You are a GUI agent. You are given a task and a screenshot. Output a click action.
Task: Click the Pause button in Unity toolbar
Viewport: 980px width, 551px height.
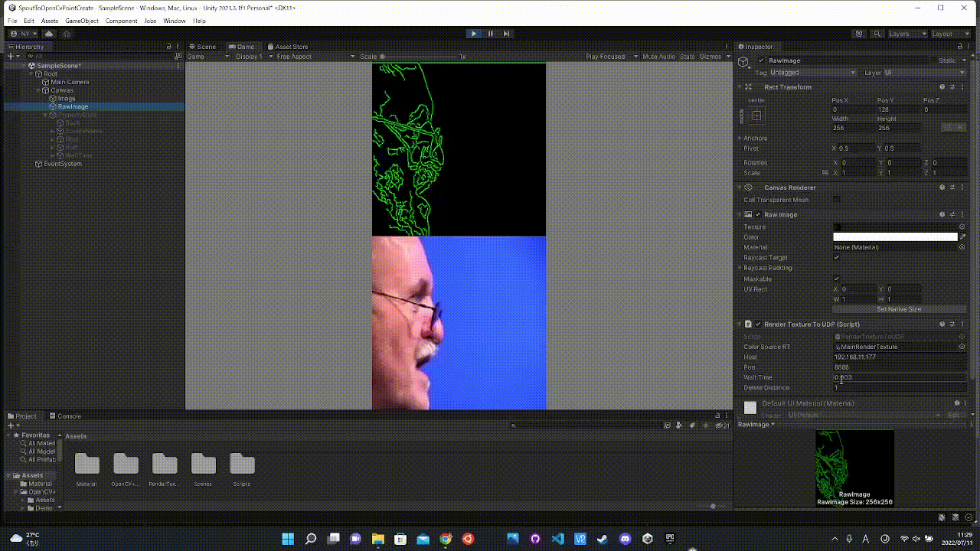(490, 34)
